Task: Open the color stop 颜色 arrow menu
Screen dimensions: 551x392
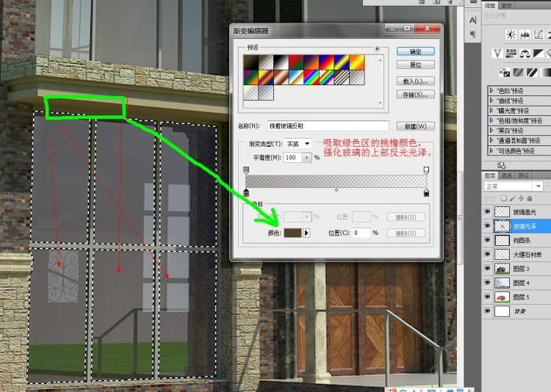Action: click(x=306, y=233)
